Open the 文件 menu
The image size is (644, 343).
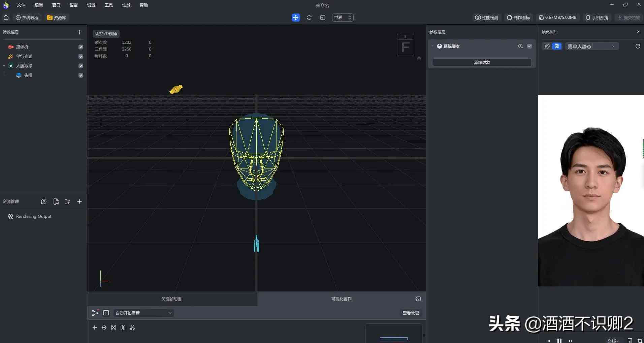21,5
